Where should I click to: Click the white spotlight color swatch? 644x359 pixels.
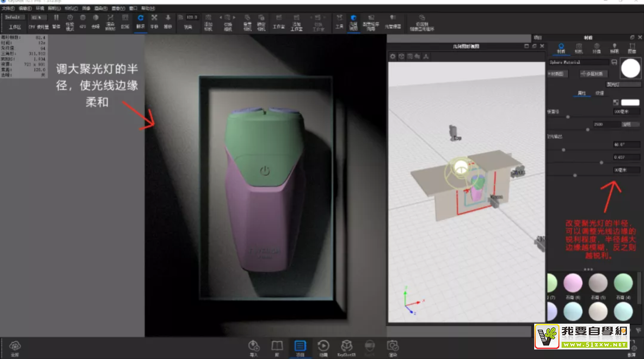pos(630,103)
